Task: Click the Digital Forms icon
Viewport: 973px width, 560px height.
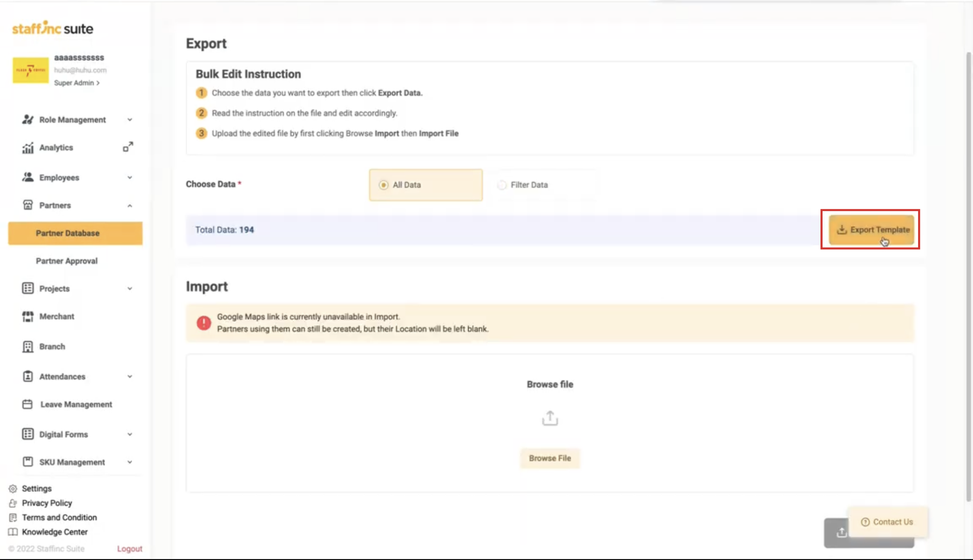Action: pyautogui.click(x=28, y=434)
